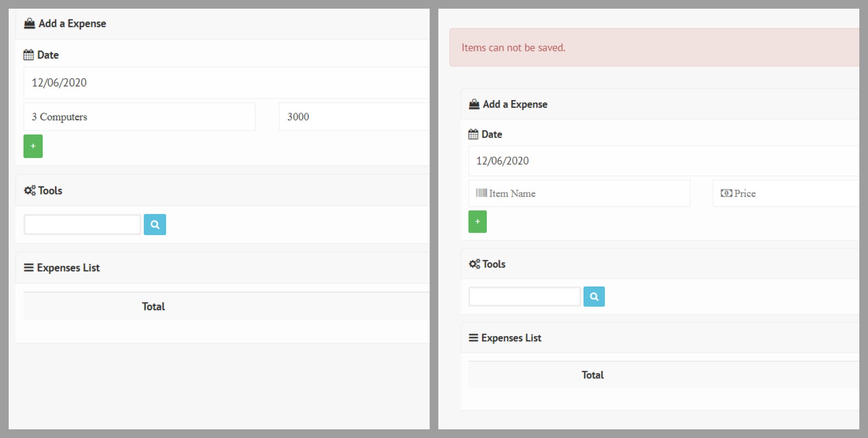Click the Total column header in left expenses table

point(153,307)
